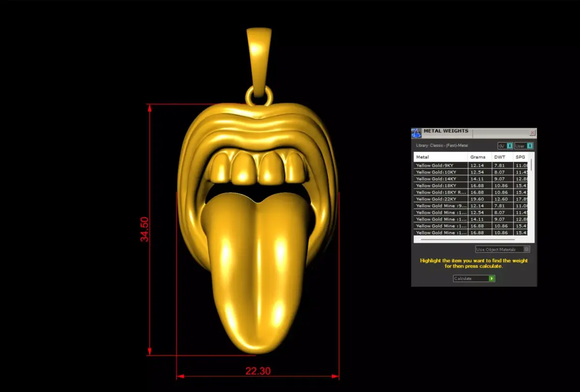The width and height of the screenshot is (580, 392).
Task: Click the 14.11 grams cell for 14KY
Action: point(479,179)
